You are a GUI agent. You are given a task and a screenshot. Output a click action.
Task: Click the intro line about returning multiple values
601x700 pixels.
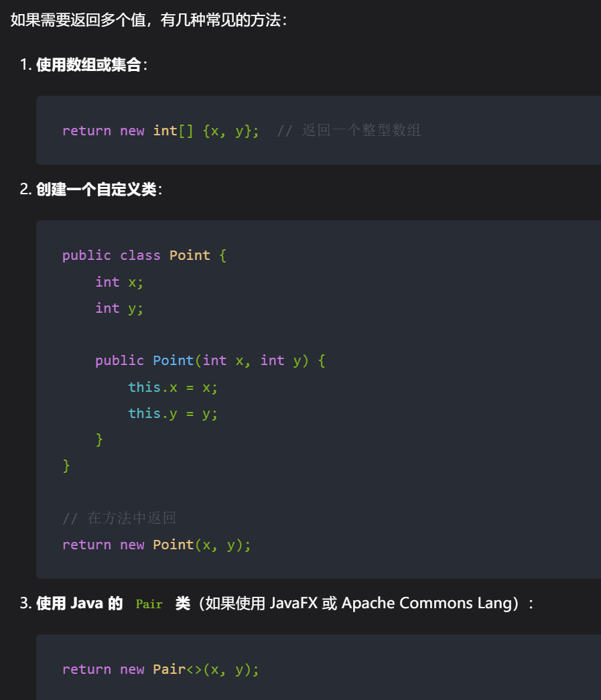149,20
